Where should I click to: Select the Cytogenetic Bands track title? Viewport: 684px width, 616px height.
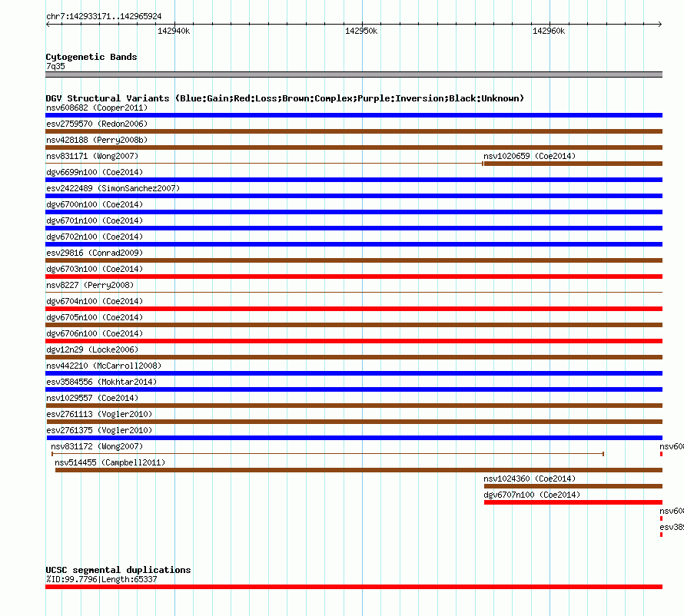point(91,57)
